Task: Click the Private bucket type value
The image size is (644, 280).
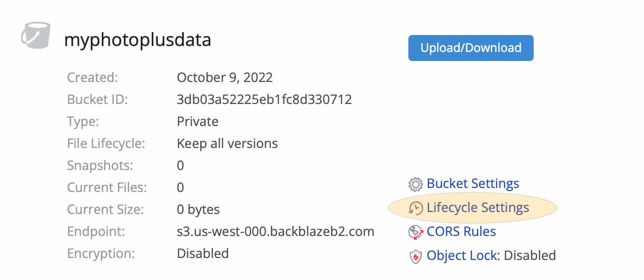Action: pos(198,121)
